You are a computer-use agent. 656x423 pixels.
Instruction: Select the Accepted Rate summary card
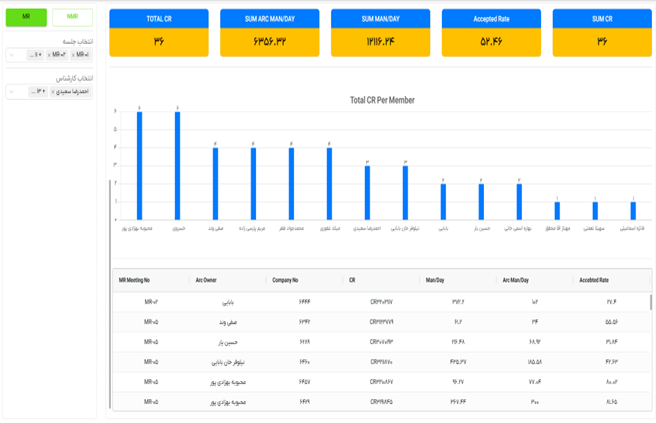(x=491, y=33)
